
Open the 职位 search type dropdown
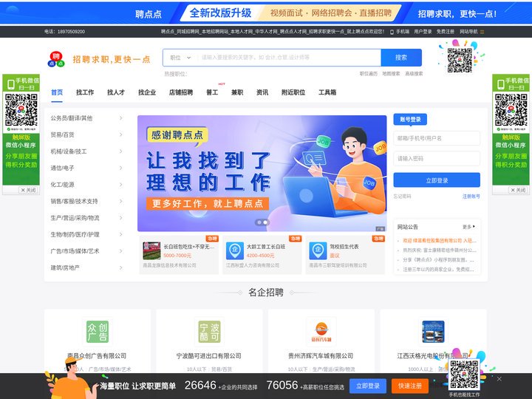click(x=180, y=58)
